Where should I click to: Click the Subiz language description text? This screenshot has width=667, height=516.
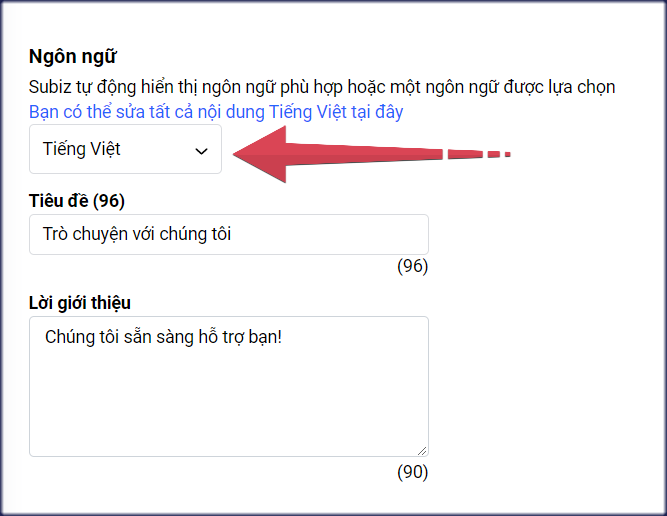[322, 87]
